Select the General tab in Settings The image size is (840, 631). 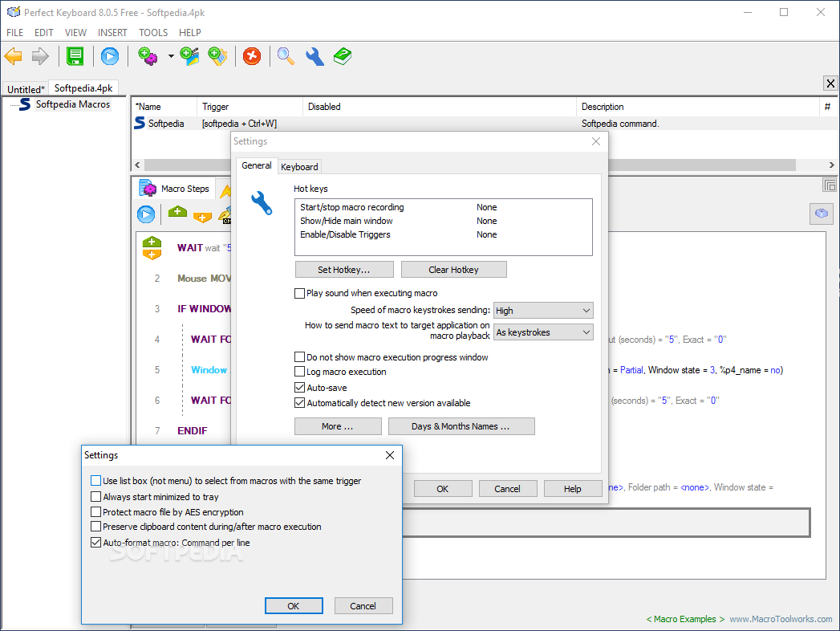(x=257, y=165)
